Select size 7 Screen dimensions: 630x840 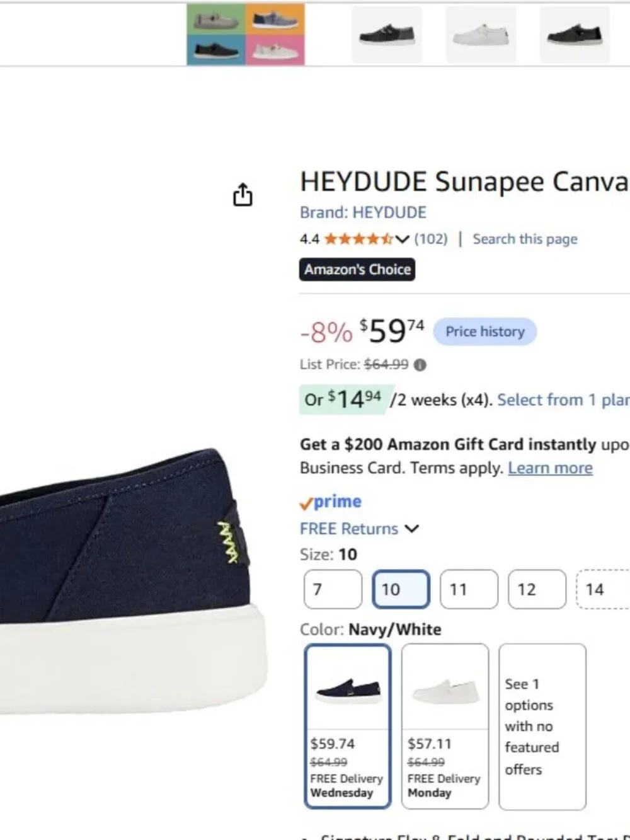pos(333,589)
